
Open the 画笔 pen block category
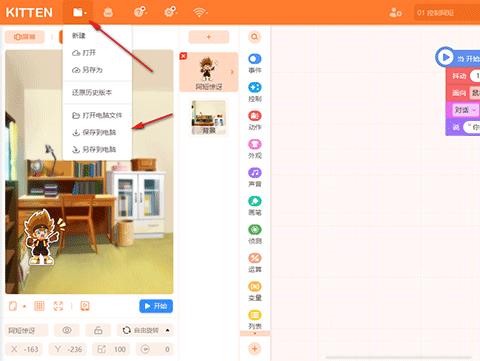click(x=255, y=205)
